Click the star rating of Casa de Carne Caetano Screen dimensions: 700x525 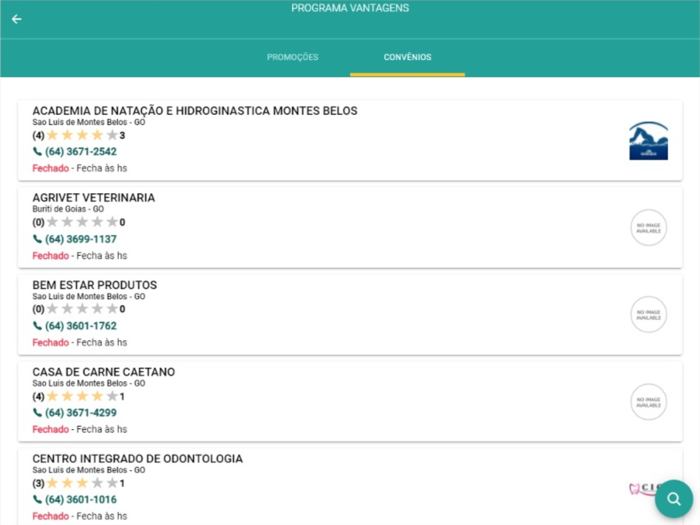pos(82,396)
